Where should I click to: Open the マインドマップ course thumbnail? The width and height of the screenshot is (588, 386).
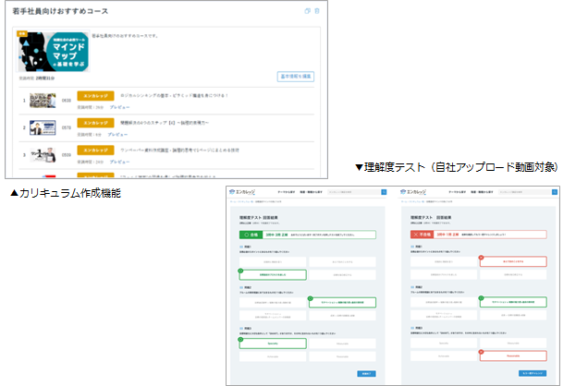click(53, 52)
